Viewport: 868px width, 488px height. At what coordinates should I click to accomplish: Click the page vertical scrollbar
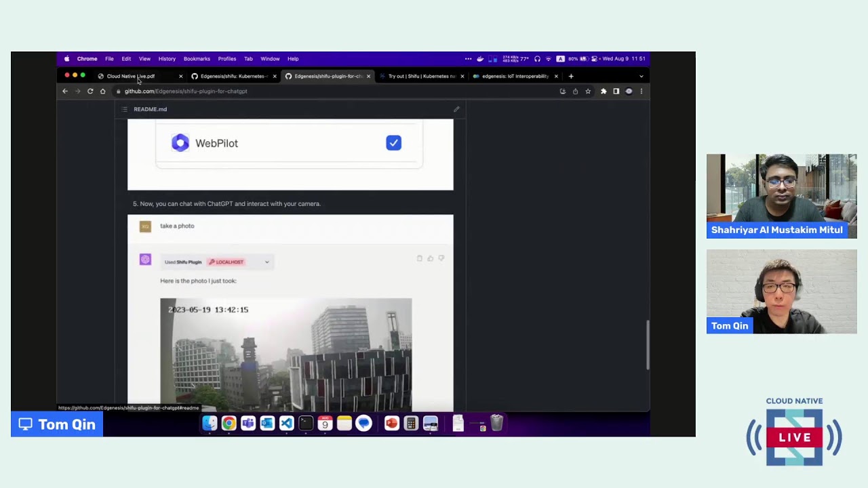(x=647, y=344)
